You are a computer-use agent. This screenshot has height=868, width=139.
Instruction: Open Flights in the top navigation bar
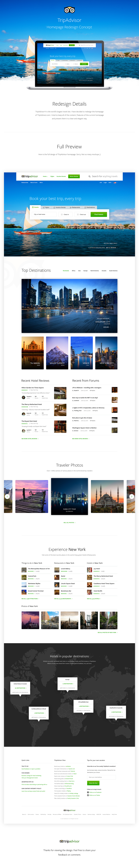tap(52, 176)
